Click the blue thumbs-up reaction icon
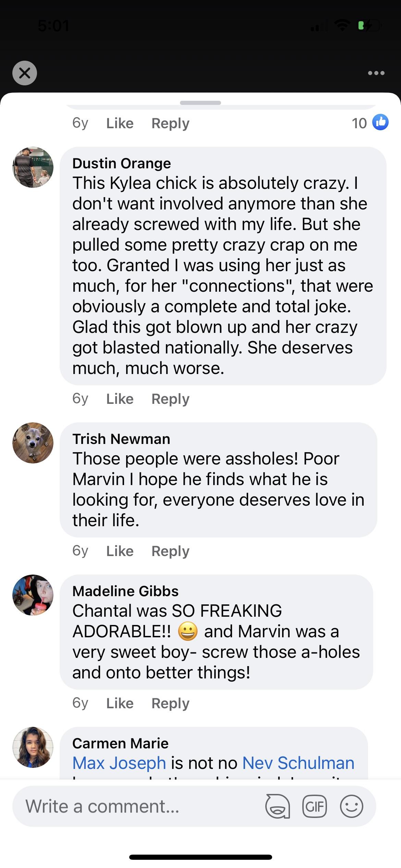This screenshot has width=401, height=868. point(380,122)
